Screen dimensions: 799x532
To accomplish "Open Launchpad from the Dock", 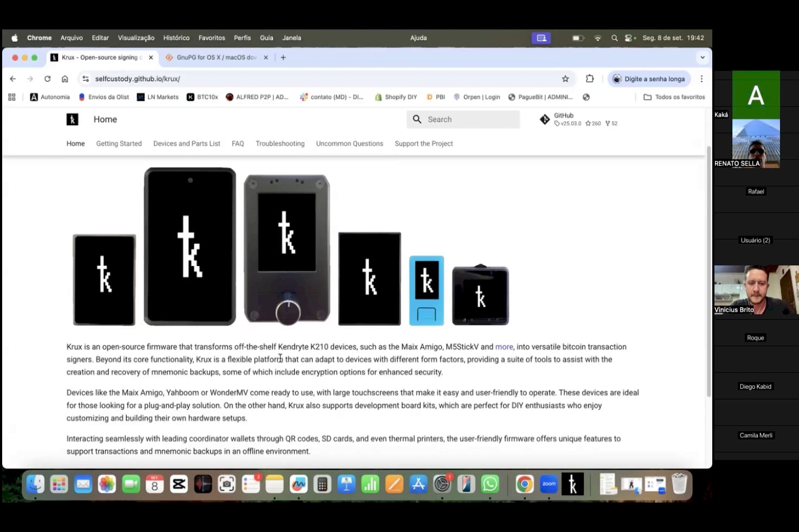I will [x=59, y=484].
